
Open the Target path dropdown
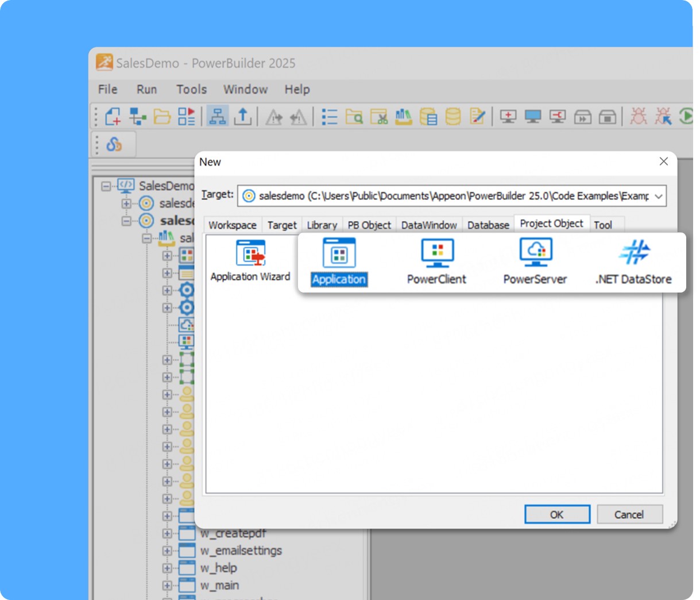tap(659, 196)
